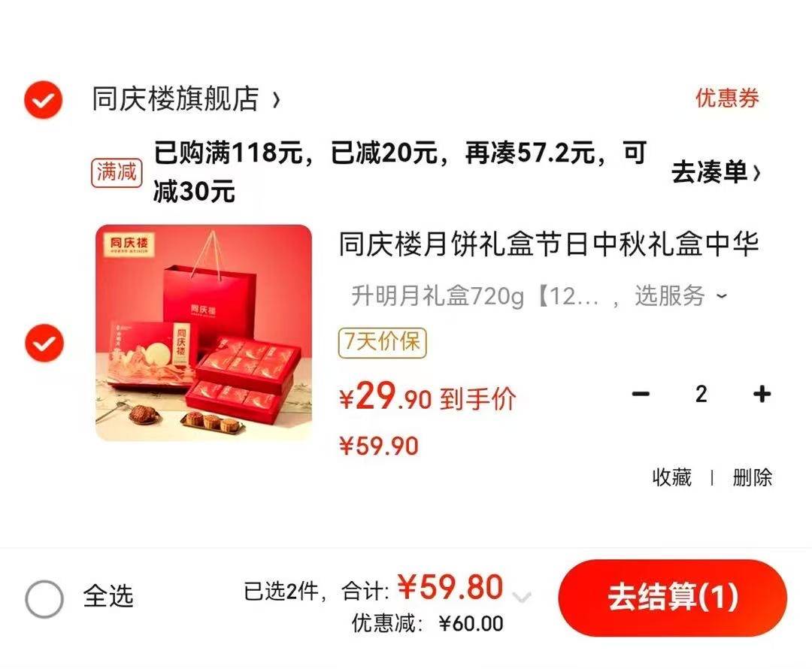Tap the 满减 promotion tag
Viewport: 812px width, 669px height.
point(117,173)
